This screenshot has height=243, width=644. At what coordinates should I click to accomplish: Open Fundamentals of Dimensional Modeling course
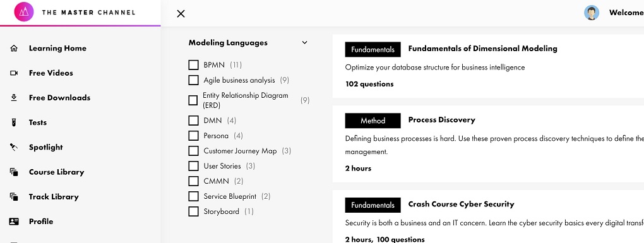tap(482, 49)
